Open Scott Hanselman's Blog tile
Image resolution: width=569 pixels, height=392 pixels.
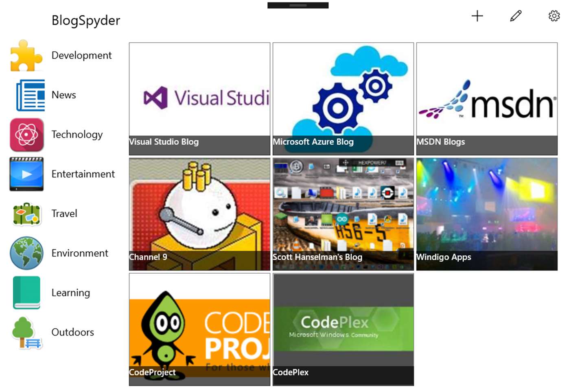(343, 214)
